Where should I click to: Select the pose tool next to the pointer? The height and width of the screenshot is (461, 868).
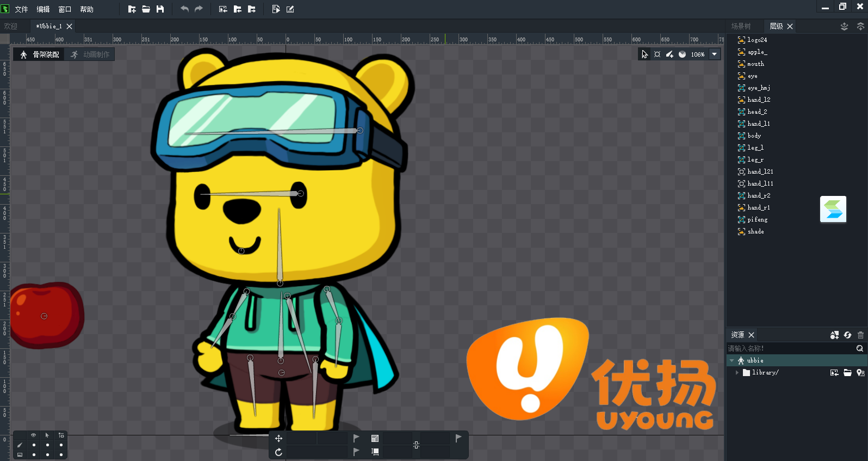(657, 54)
